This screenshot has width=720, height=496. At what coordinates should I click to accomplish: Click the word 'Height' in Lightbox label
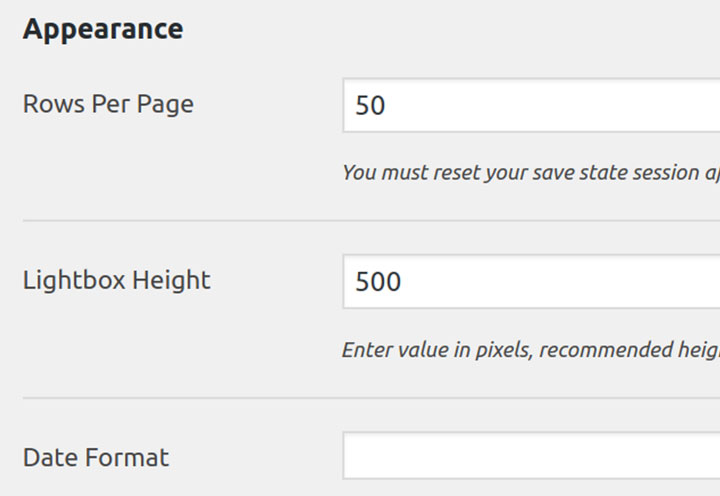(171, 280)
